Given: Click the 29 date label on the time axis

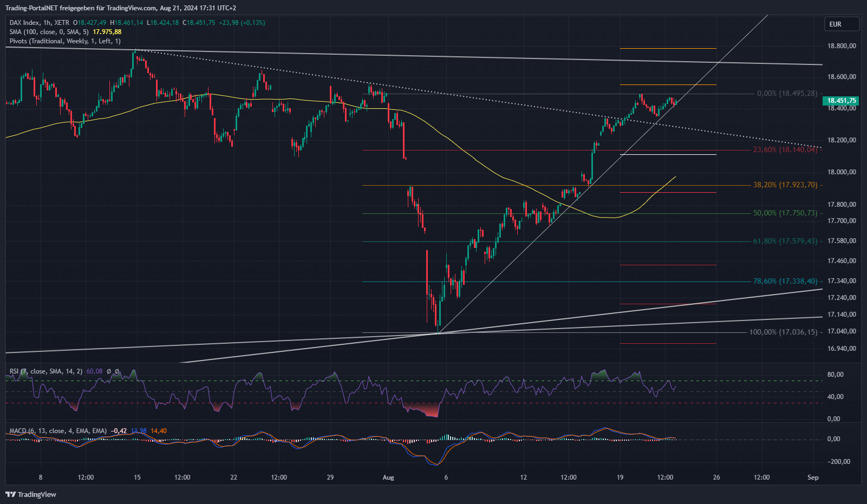Looking at the screenshot, I should pos(330,477).
